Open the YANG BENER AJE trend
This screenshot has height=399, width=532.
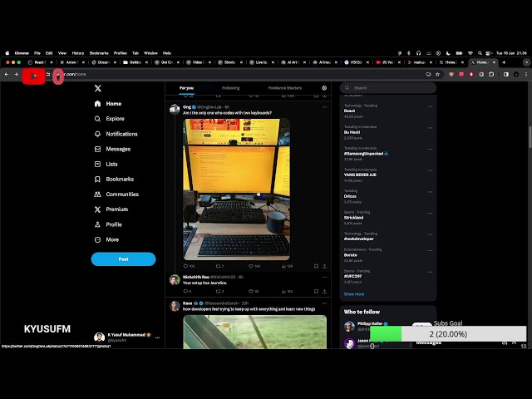(387, 175)
